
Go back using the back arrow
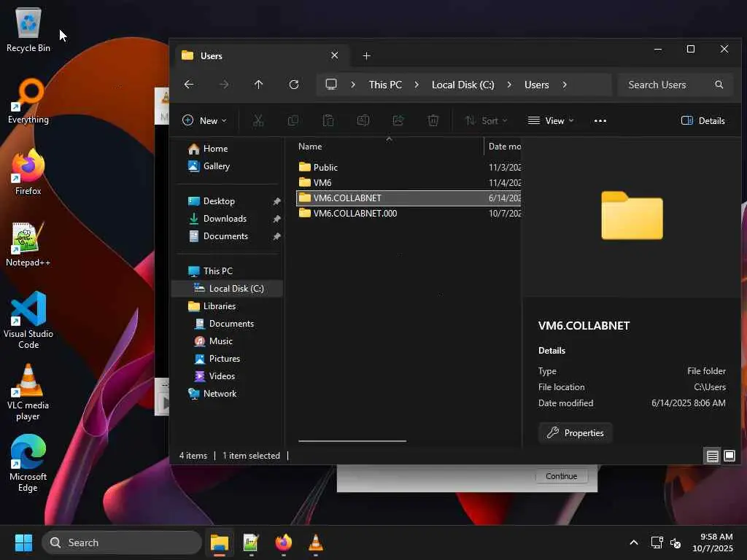coord(189,85)
